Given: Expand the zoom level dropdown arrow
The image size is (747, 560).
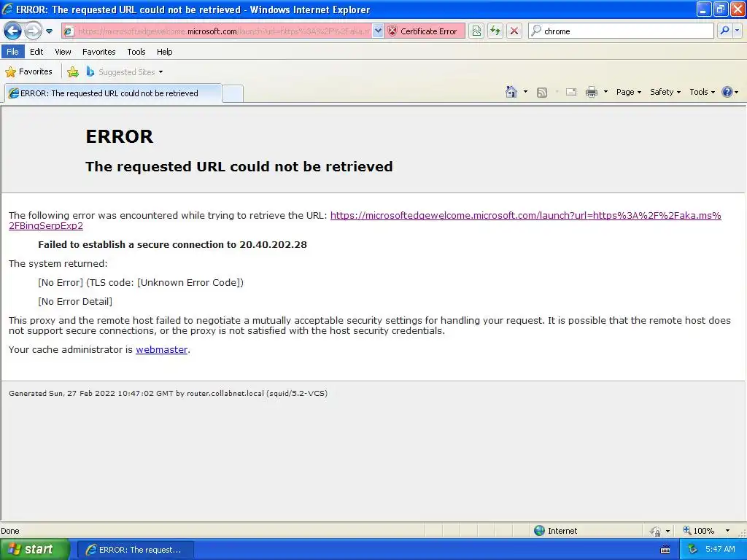Looking at the screenshot, I should 727,531.
